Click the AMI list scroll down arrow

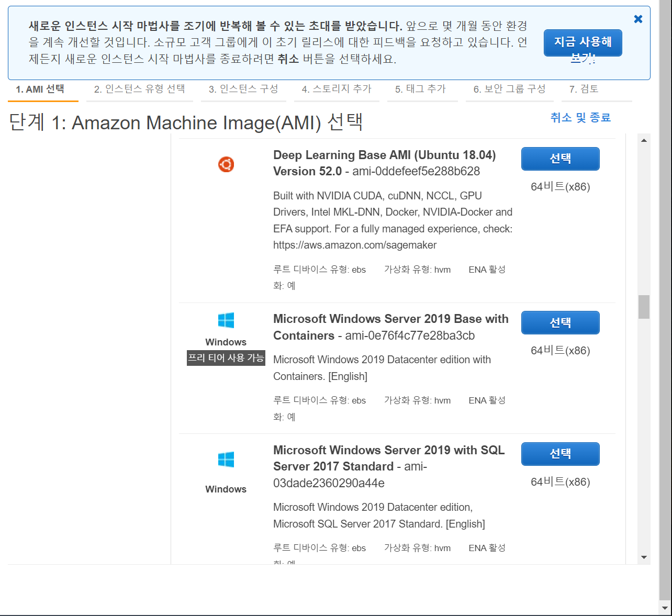pyautogui.click(x=644, y=557)
